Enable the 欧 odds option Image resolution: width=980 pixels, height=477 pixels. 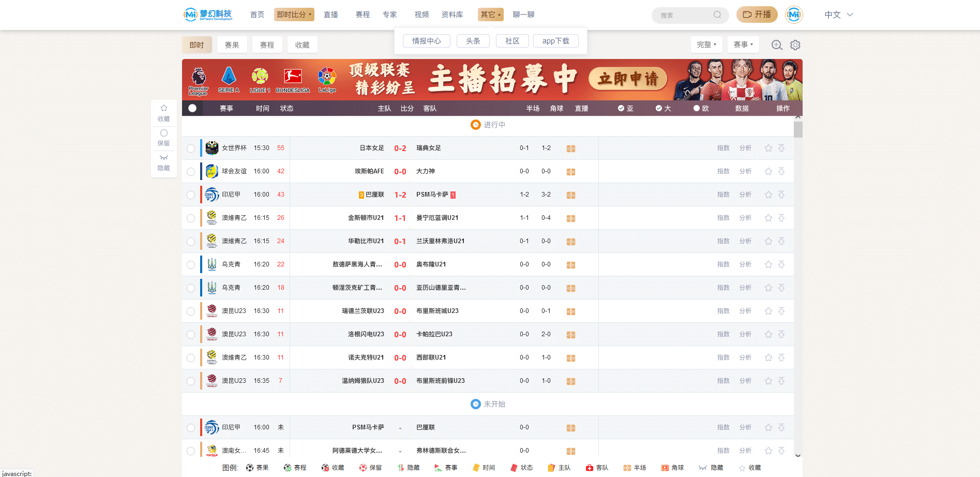pyautogui.click(x=697, y=108)
